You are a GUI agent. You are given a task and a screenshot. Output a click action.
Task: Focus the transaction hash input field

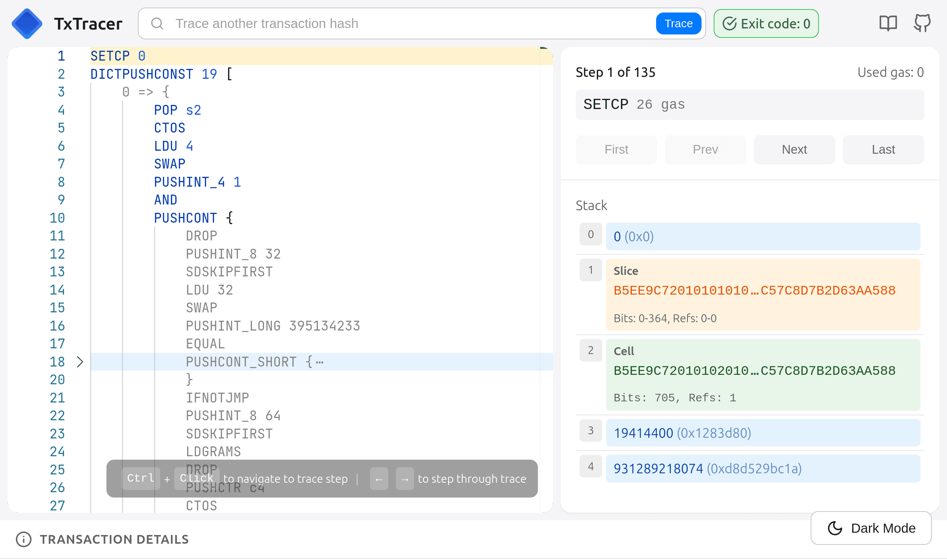pyautogui.click(x=413, y=23)
